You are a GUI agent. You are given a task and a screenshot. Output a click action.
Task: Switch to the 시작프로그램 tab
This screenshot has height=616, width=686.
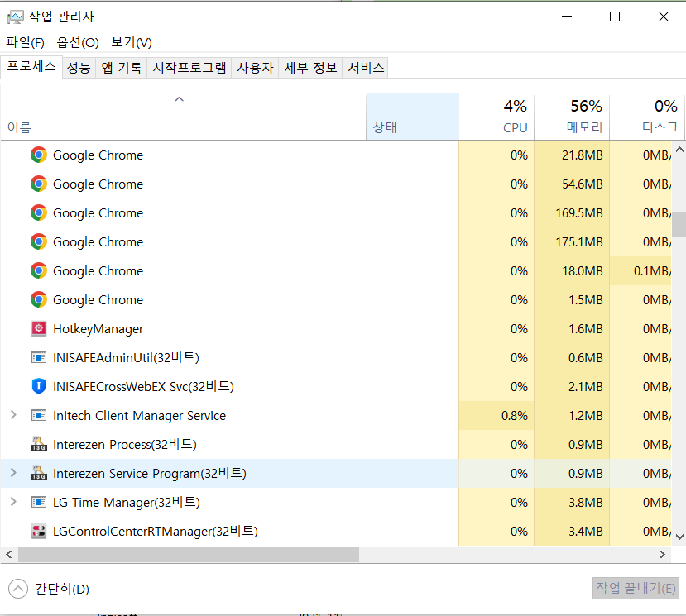click(189, 68)
